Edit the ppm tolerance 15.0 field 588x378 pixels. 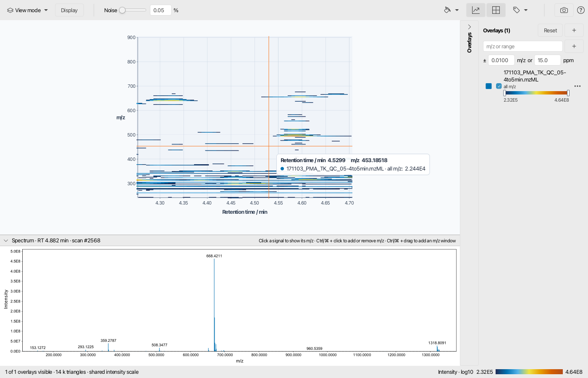coord(548,60)
